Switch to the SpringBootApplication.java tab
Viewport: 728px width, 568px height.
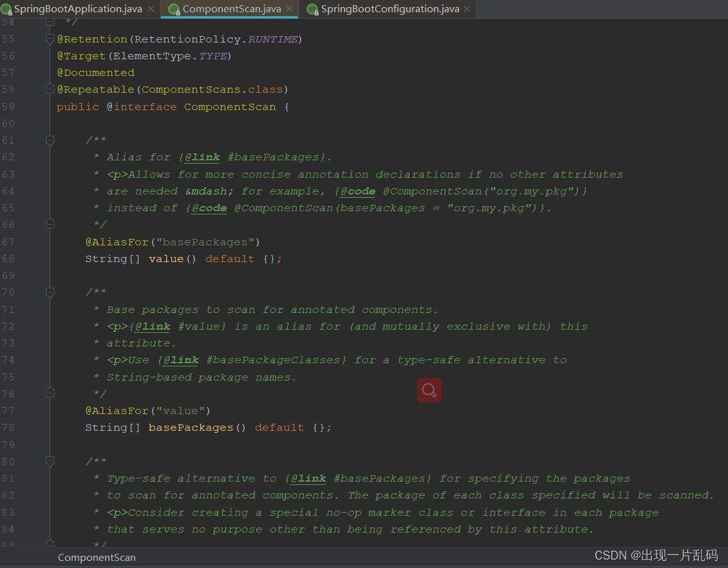(78, 9)
